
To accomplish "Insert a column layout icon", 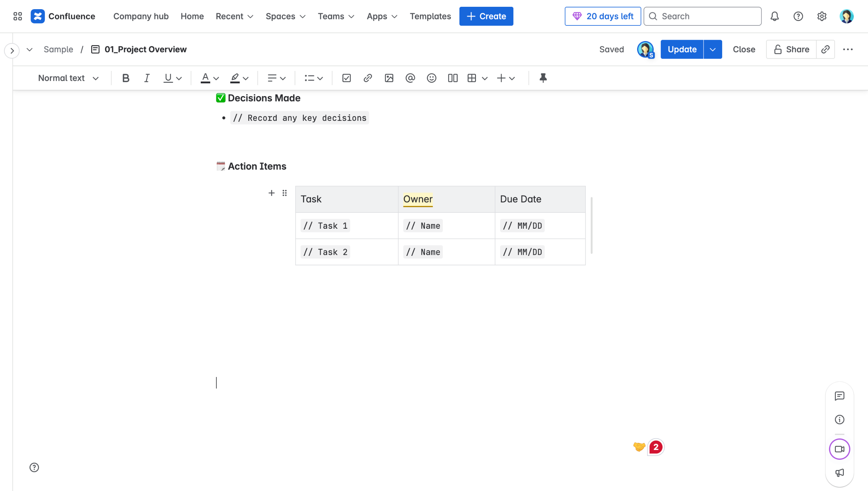I will click(x=453, y=78).
